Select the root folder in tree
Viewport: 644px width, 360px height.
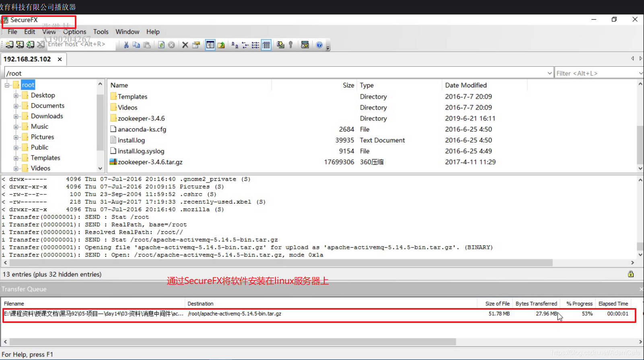tap(28, 85)
